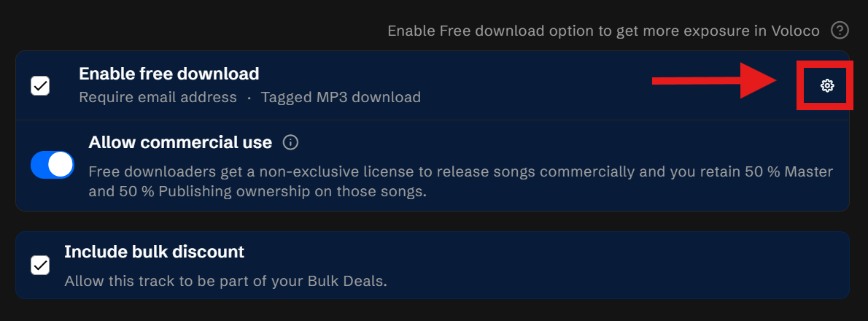Click the Voloco exposure hint text

tap(603, 31)
